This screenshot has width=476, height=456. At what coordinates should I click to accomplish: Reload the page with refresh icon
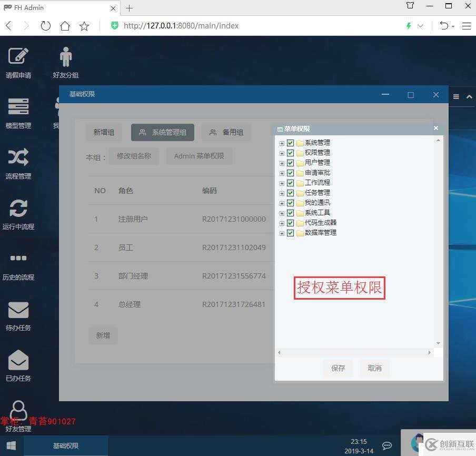(x=45, y=26)
